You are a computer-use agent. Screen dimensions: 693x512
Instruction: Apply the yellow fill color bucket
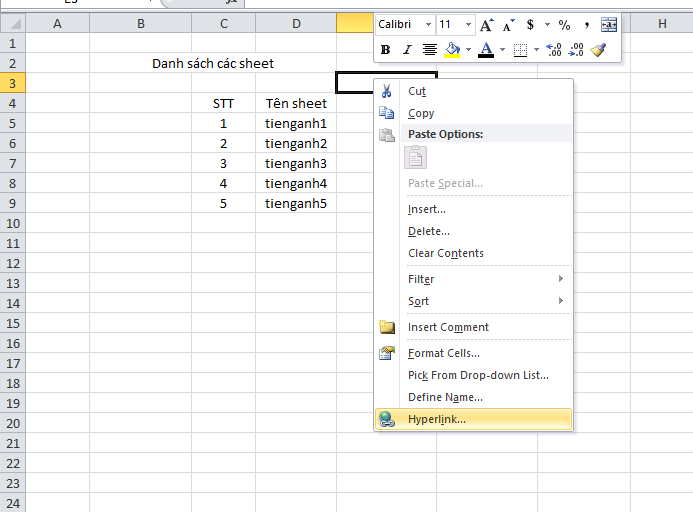point(452,50)
